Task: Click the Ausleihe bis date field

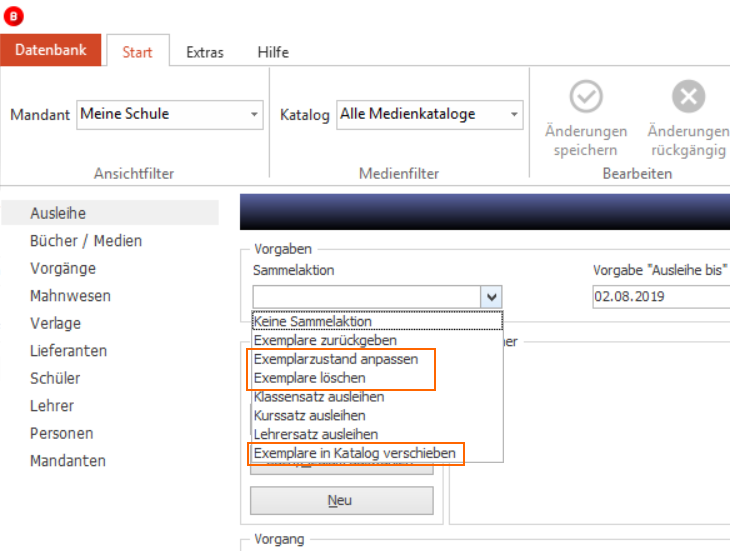Action: (x=661, y=296)
